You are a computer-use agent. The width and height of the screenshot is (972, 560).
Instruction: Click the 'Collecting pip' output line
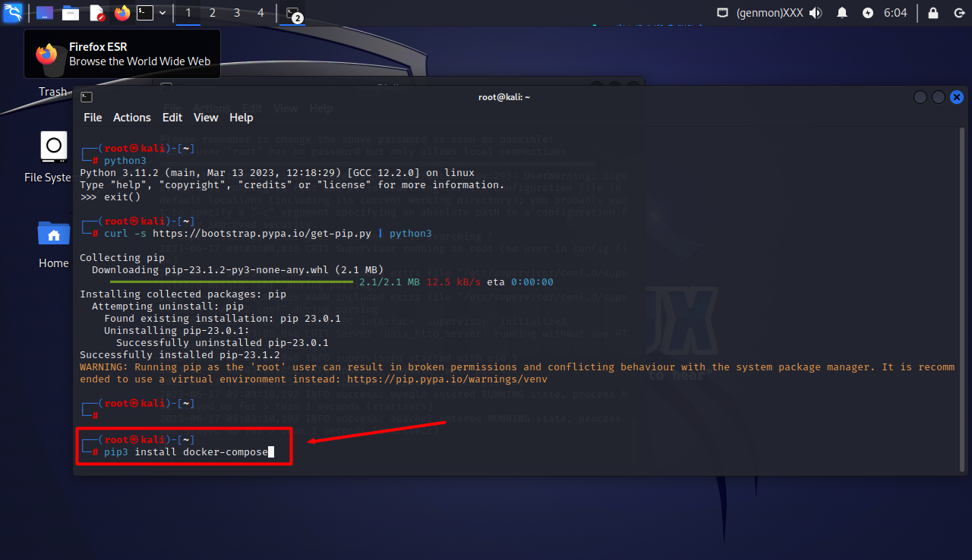coord(122,258)
